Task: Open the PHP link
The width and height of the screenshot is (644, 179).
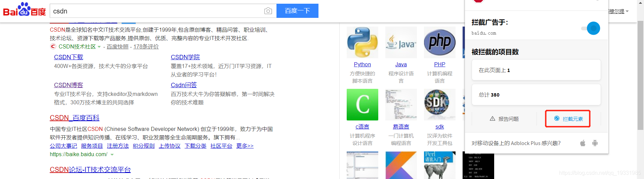Action: pos(440,64)
